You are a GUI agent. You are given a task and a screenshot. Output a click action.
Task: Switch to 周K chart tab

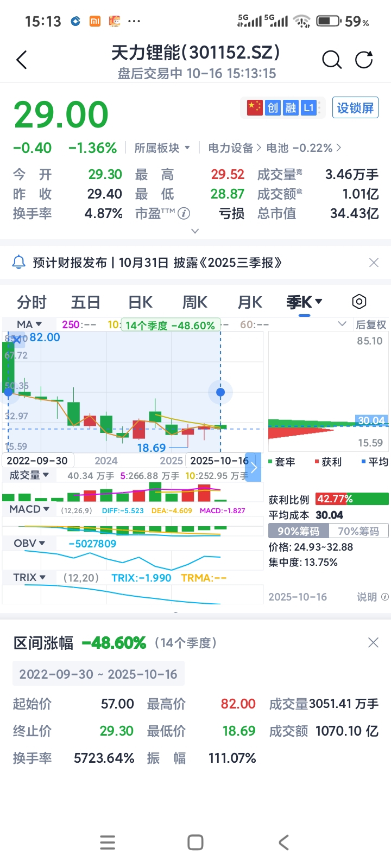pos(195,302)
